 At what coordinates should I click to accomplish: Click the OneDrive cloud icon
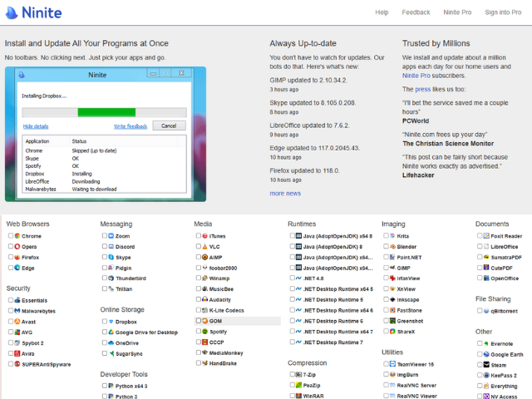111,342
